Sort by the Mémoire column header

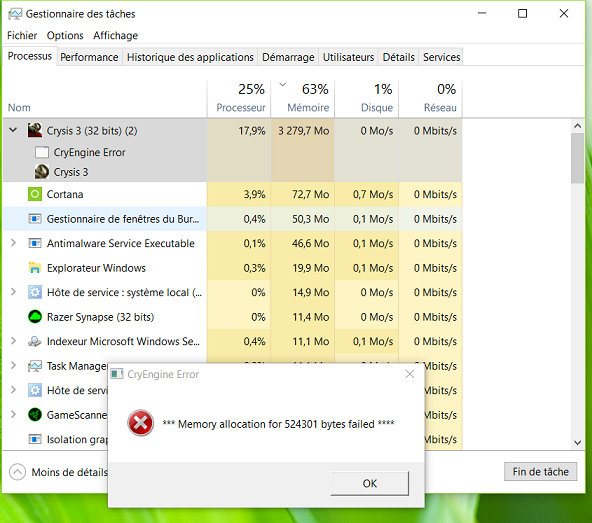tap(303, 99)
